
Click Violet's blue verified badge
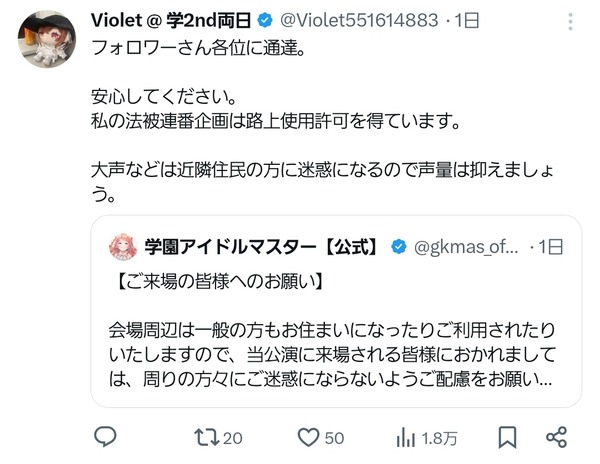click(265, 20)
